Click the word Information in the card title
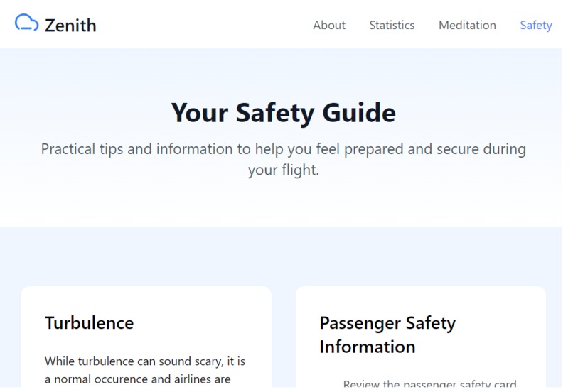573x392 pixels. point(368,347)
